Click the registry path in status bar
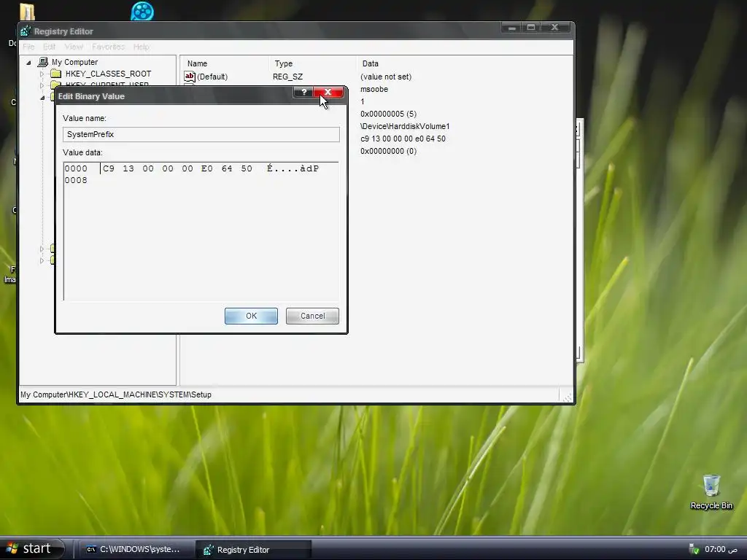This screenshot has width=747, height=560. click(x=116, y=394)
